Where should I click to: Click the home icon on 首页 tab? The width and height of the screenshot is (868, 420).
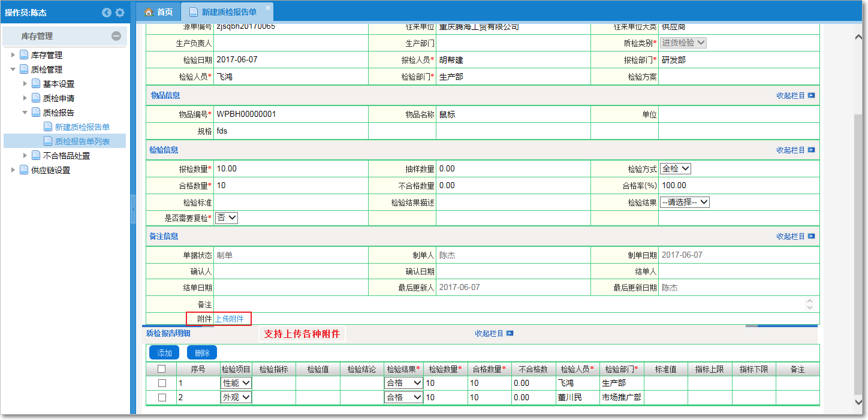149,12
